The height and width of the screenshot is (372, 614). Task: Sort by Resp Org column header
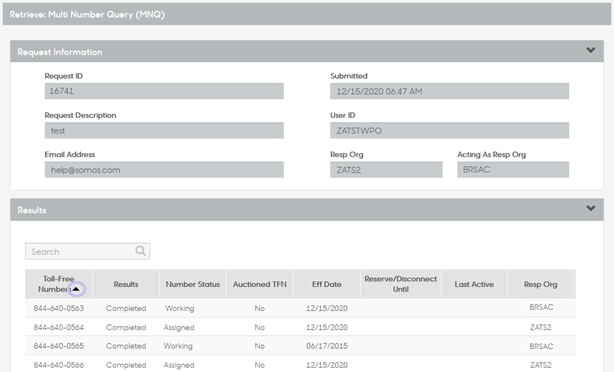coord(540,284)
